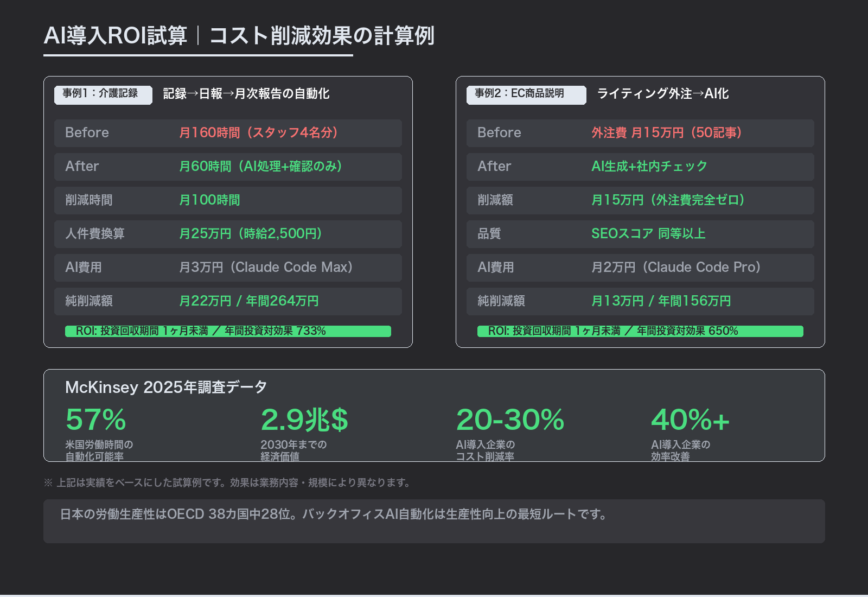The width and height of the screenshot is (868, 597).
Task: Click value '月2万円（Claude Code Pro）'
Action: click(x=676, y=268)
